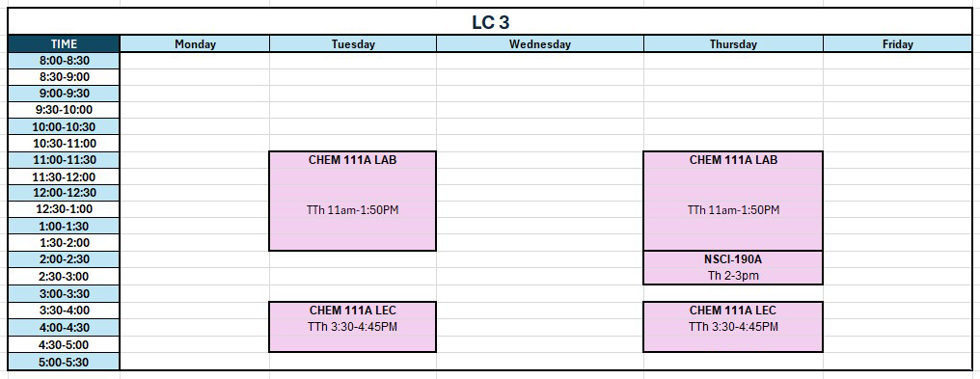Select the 2:00-2:30 time row label
Screen dimensions: 980x379
point(64,259)
